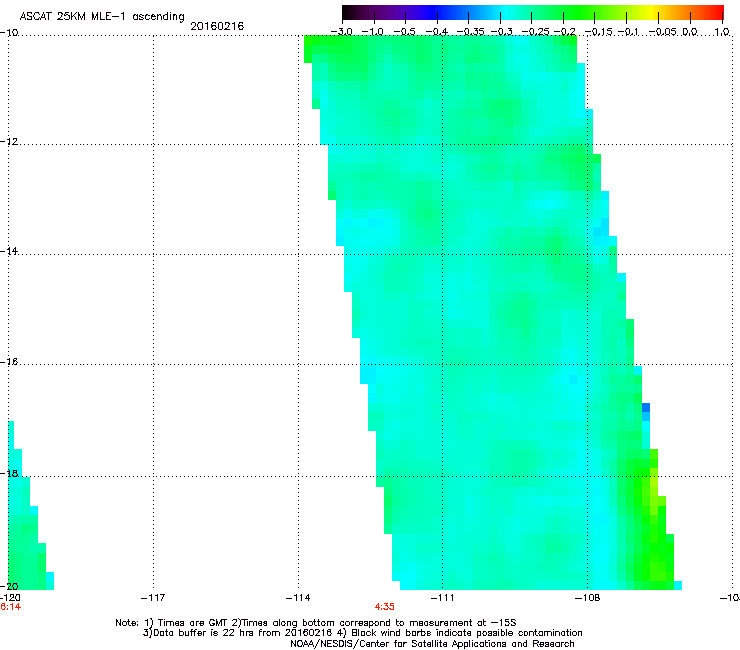The height and width of the screenshot is (650, 740).
Task: Click the latitude label -12
Action: click(8, 142)
